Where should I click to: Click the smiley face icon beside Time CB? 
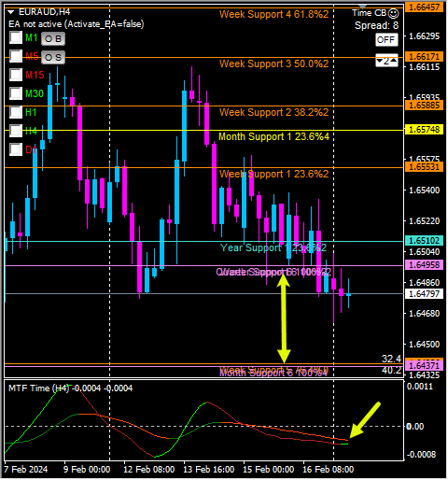[394, 13]
